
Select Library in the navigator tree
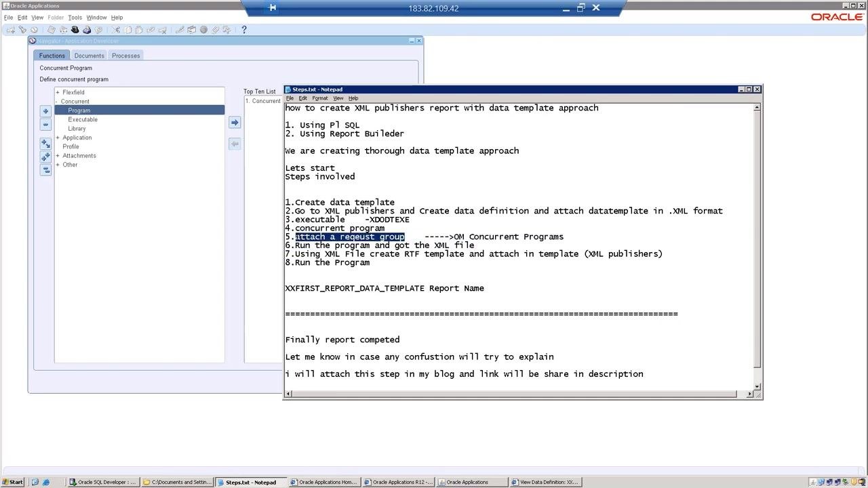[77, 129]
